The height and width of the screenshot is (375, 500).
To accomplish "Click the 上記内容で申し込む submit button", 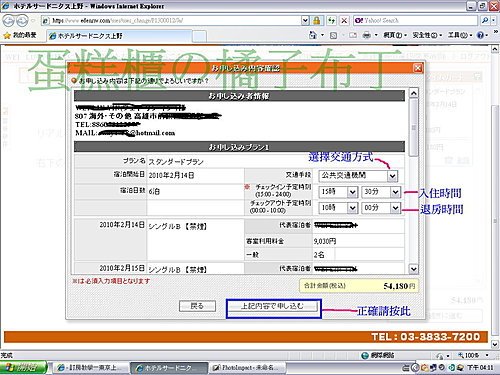I will pyautogui.click(x=273, y=306).
